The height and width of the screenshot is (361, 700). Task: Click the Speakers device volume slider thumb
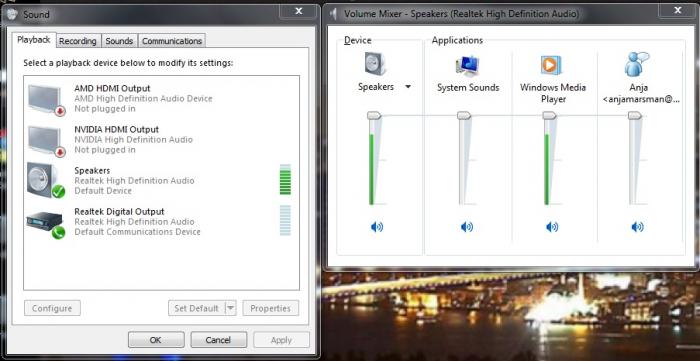pos(374,116)
